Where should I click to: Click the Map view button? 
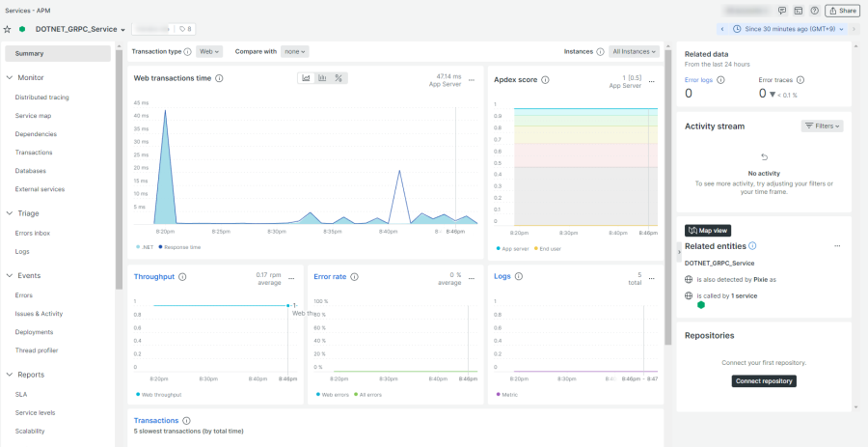point(708,231)
